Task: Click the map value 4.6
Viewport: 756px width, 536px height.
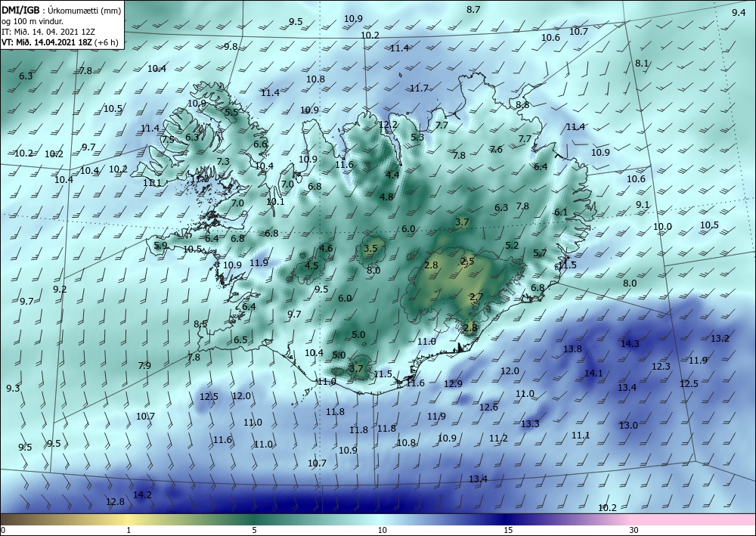Action: [326, 248]
